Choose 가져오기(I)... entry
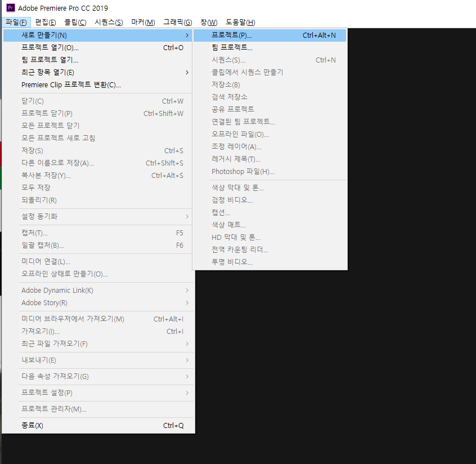Viewport: 476px width, 464px height. point(98,332)
